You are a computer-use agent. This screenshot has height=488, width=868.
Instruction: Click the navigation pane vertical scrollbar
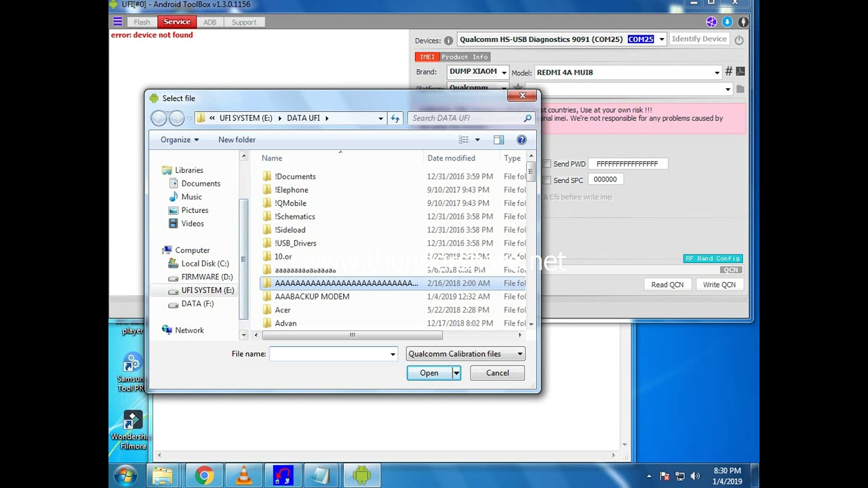coord(244,259)
